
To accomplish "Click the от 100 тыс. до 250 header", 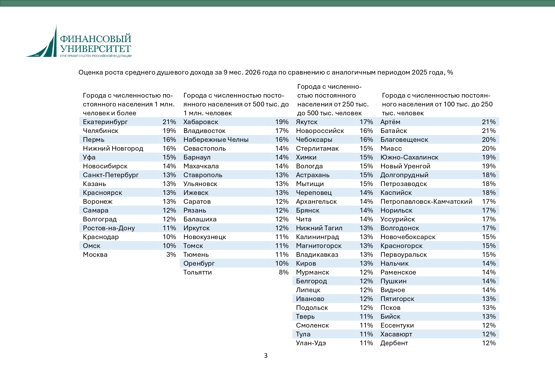I will 437,104.
